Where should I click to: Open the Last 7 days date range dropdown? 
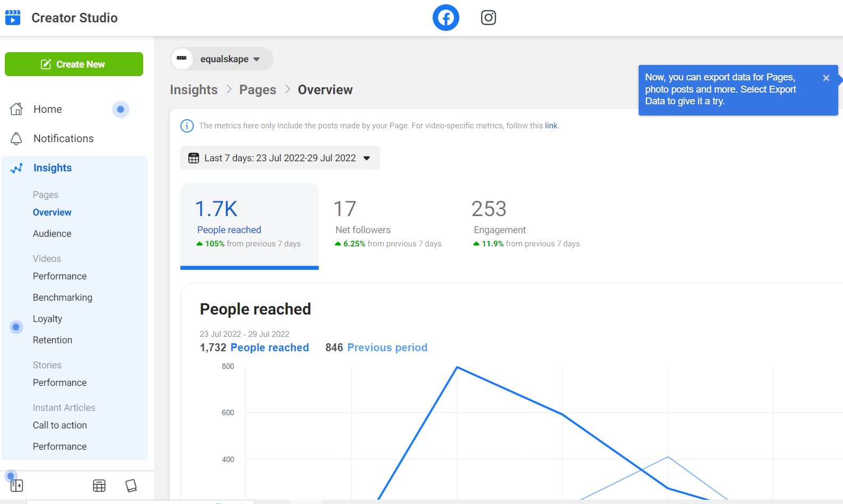[280, 158]
